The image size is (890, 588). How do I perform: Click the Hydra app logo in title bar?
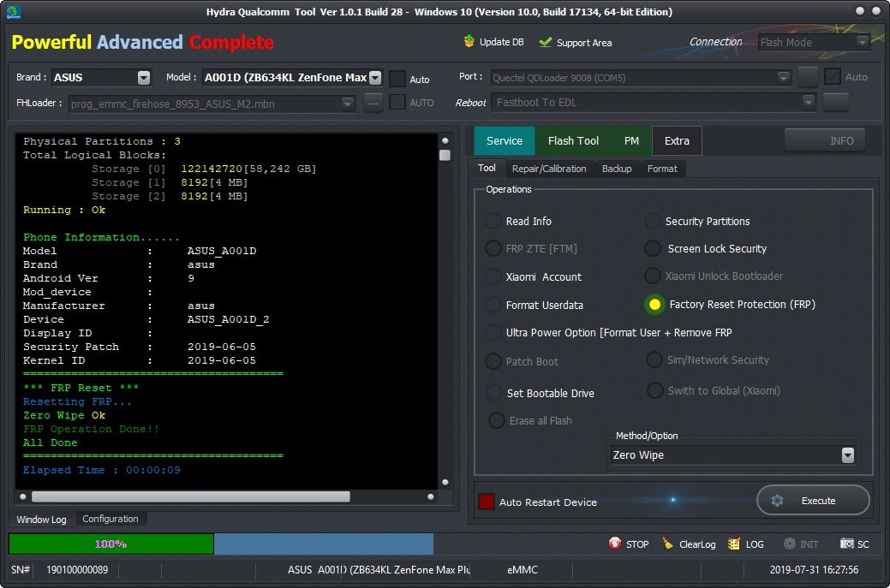pyautogui.click(x=14, y=11)
